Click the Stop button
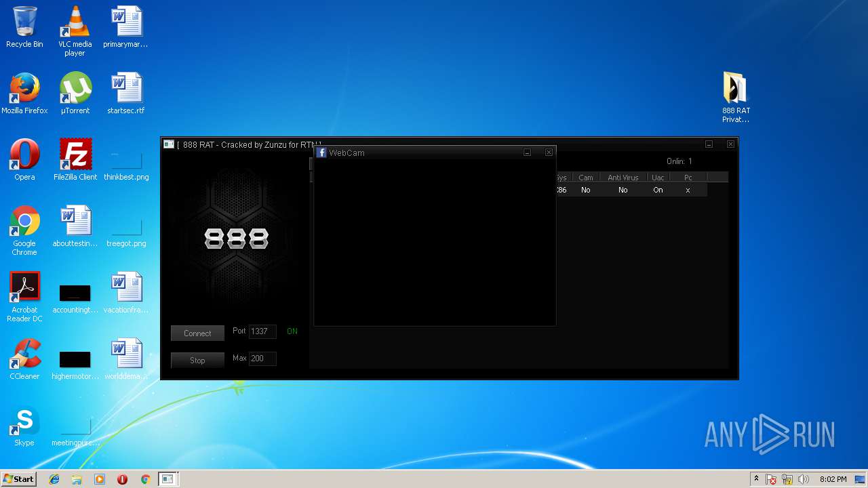The height and width of the screenshot is (488, 868). [x=197, y=361]
